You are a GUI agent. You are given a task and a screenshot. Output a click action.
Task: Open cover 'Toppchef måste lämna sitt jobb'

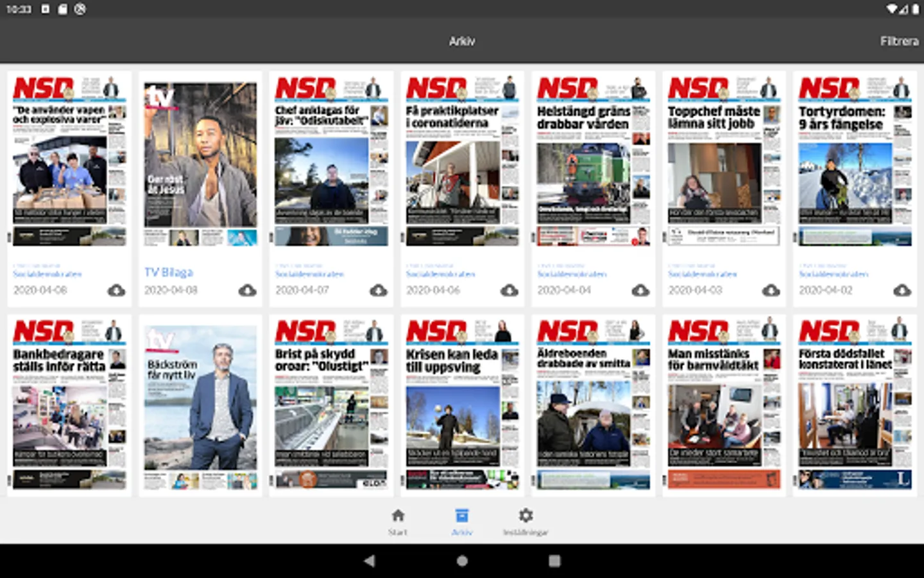pos(724,161)
